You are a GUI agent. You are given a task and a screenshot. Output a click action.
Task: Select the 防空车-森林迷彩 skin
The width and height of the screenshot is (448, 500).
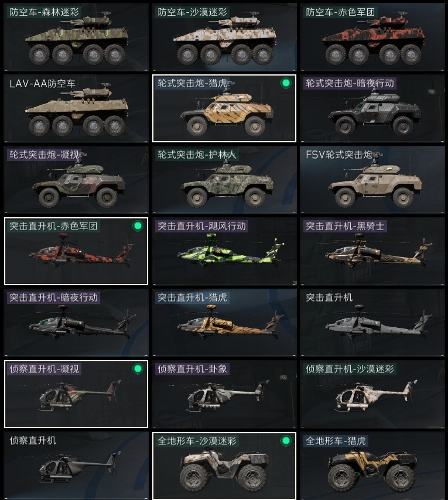[x=76, y=37]
